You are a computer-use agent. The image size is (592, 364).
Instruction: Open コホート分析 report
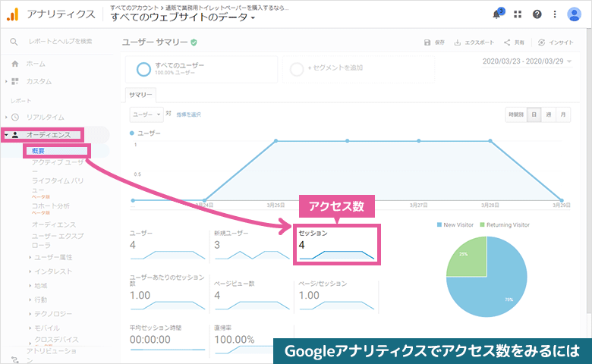pos(51,206)
